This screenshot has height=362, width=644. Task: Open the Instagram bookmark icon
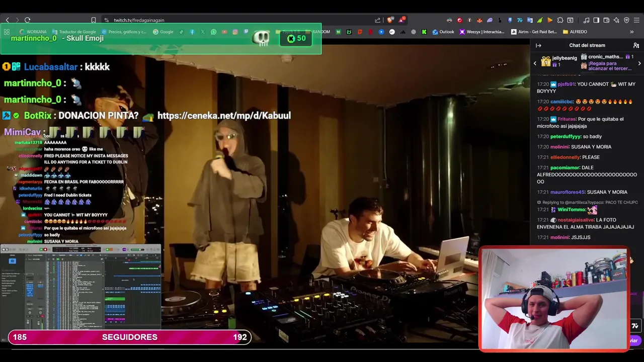click(x=235, y=32)
